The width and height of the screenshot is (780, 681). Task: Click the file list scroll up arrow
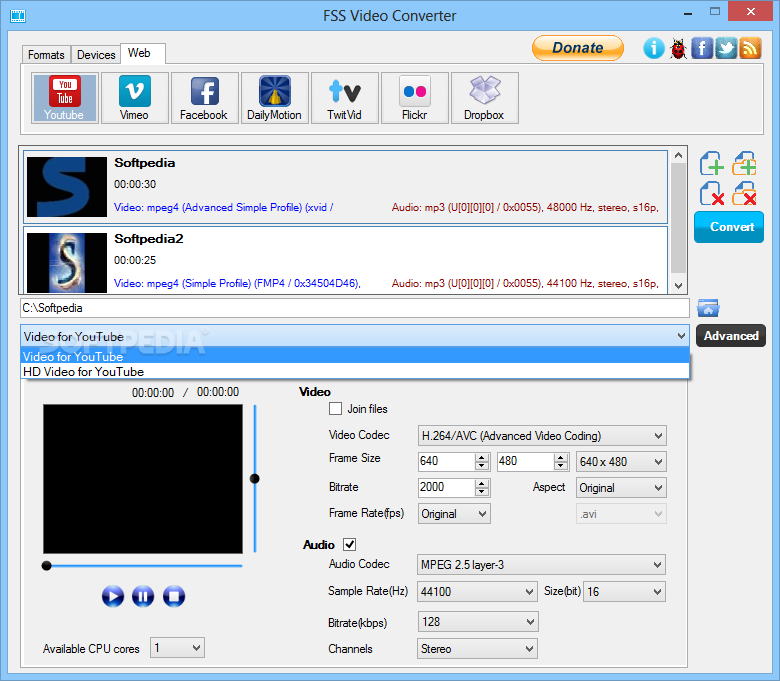point(679,155)
